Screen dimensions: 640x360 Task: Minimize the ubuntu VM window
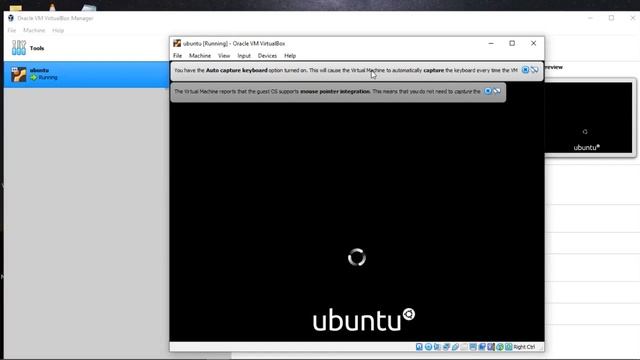491,43
